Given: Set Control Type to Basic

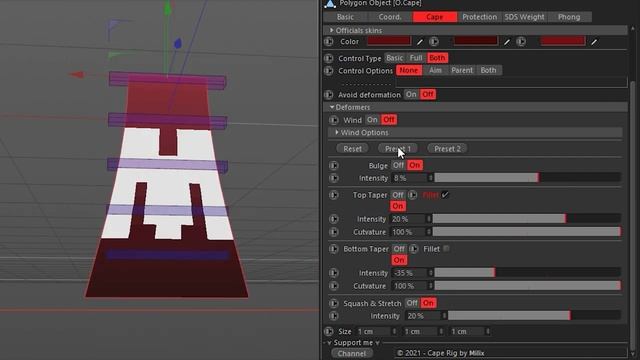Looking at the screenshot, I should click(394, 58).
